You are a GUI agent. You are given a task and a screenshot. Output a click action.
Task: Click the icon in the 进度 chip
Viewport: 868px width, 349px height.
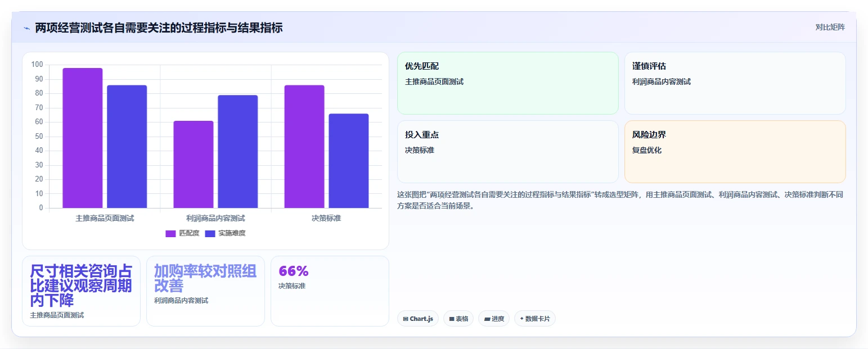pyautogui.click(x=487, y=319)
